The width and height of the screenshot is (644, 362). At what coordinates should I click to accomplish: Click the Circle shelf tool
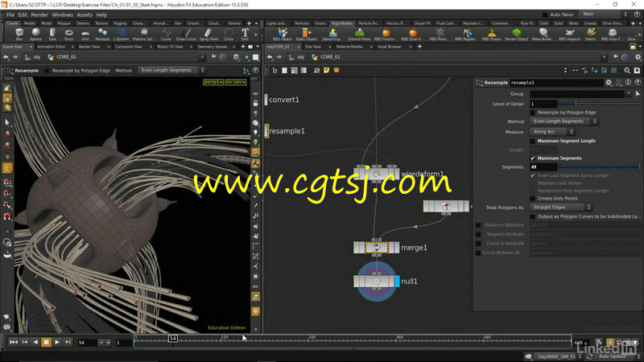(229, 34)
